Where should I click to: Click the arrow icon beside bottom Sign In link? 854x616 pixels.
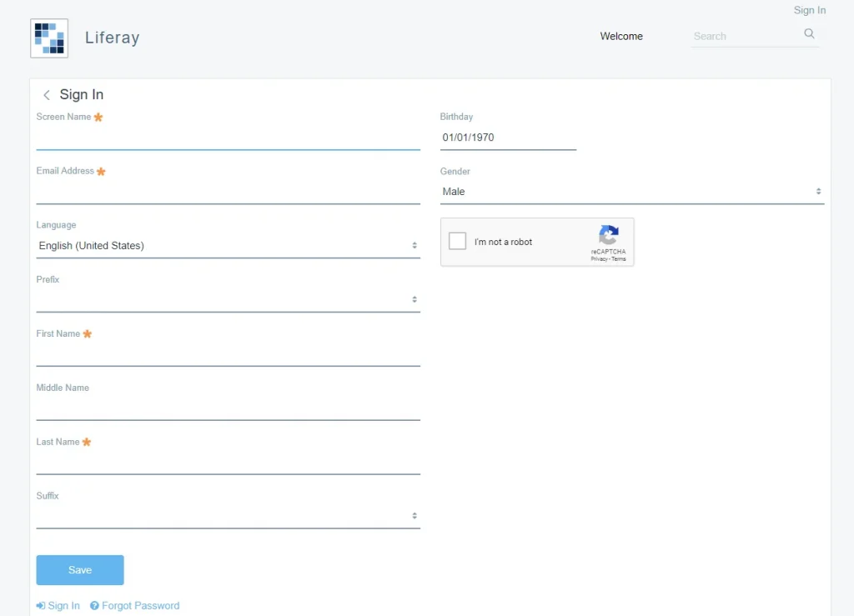pos(40,605)
